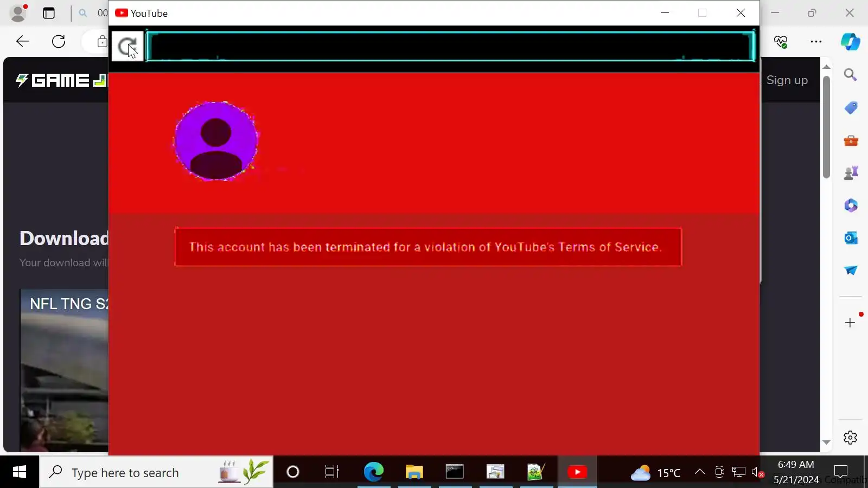Image resolution: width=868 pixels, height=488 pixels.
Task: Open Games chess icon in Edge sidebar
Action: click(851, 173)
